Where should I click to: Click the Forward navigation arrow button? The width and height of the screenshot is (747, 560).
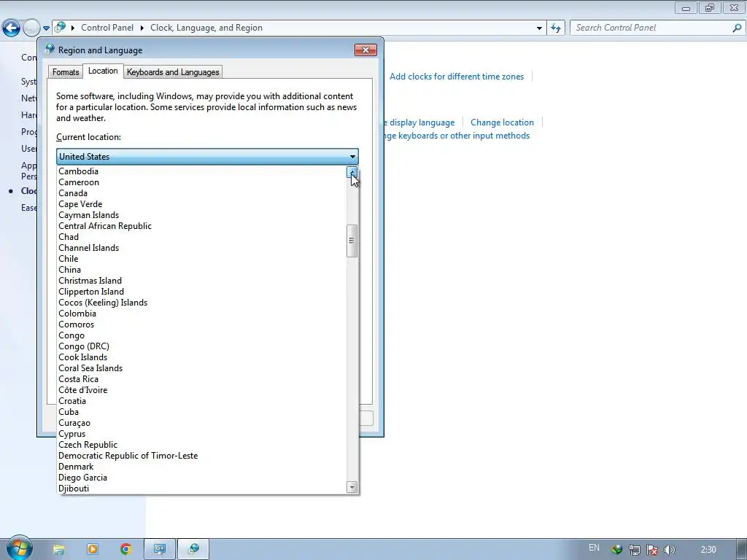(x=31, y=28)
